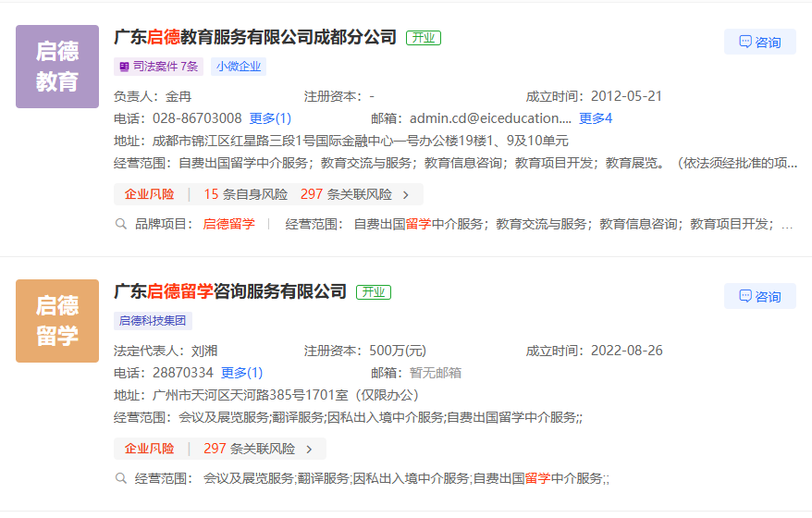Open 广东启德留学咨询服务有限公司 company title
Screen dimensions: 812x518
click(x=230, y=291)
